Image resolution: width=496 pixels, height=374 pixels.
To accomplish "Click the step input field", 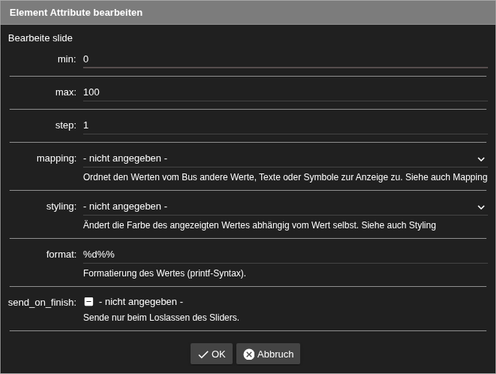I will [x=285, y=125].
